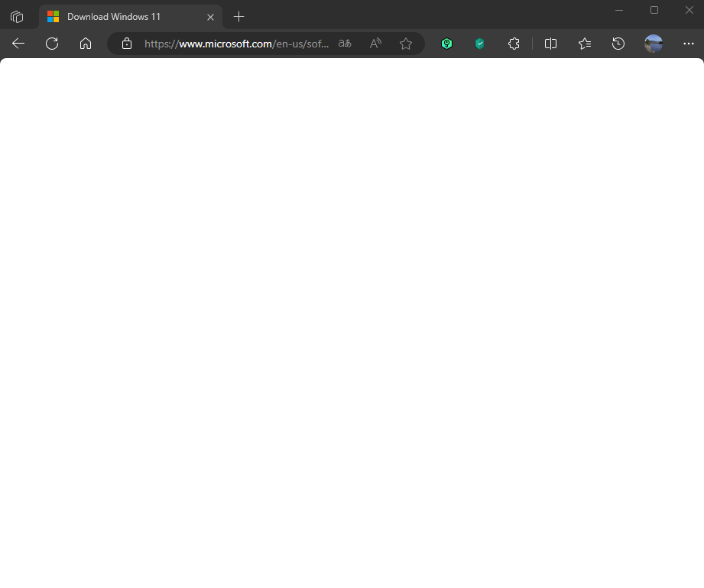Screen dimensions: 704x588
Task: Open the tab actions menu icon
Action: (x=17, y=17)
